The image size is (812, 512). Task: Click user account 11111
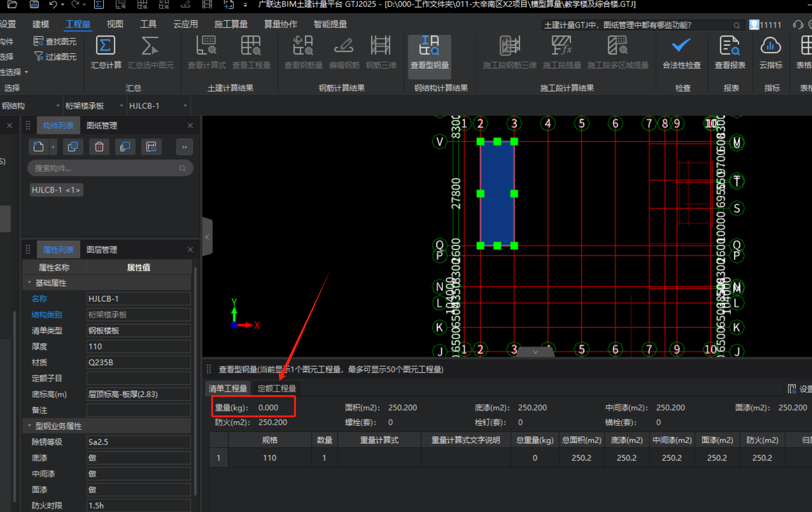[x=766, y=25]
